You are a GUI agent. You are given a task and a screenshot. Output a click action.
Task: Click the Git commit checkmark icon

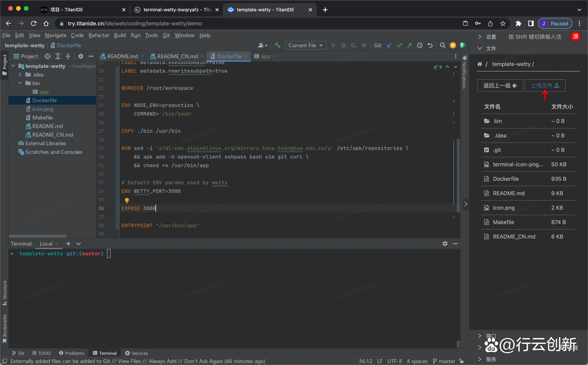[400, 45]
